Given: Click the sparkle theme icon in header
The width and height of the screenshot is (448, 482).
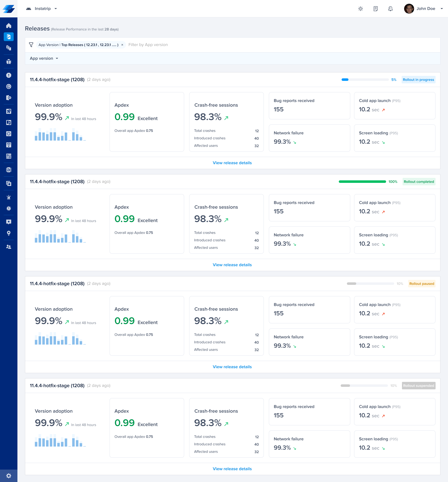Looking at the screenshot, I should (x=360, y=9).
